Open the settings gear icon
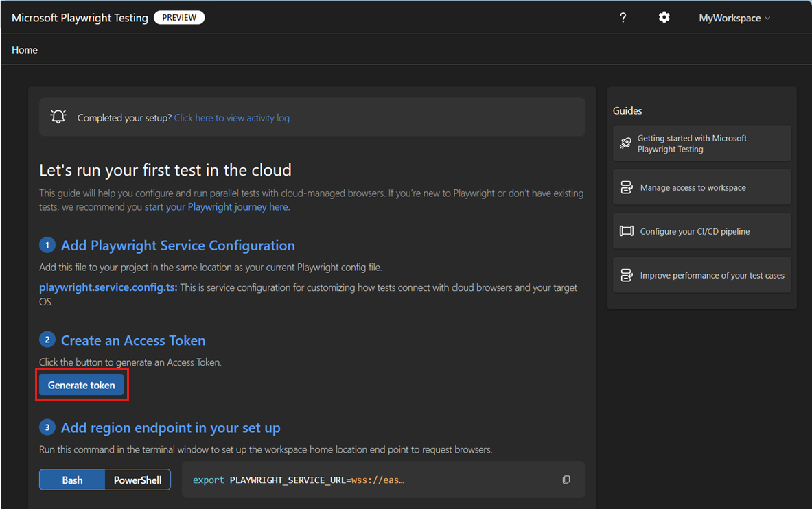This screenshot has width=812, height=509. (x=664, y=18)
